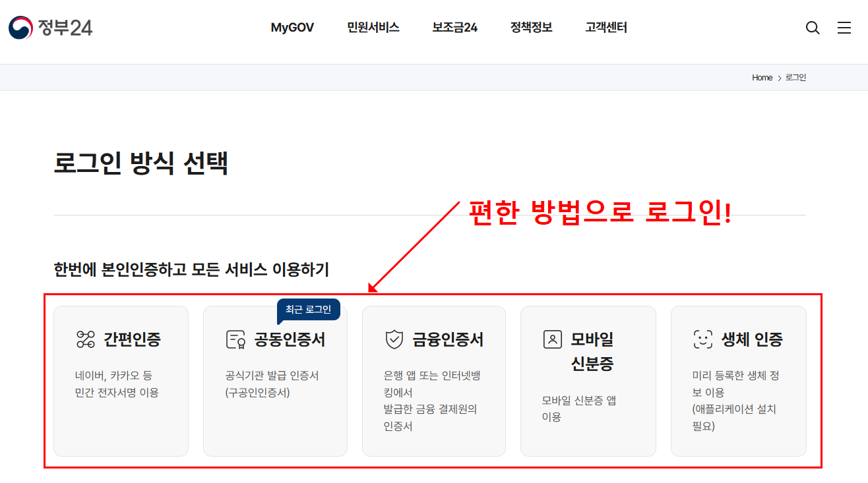Select 민원서비스 from the navigation
This screenshot has height=483, width=868.
(x=373, y=28)
